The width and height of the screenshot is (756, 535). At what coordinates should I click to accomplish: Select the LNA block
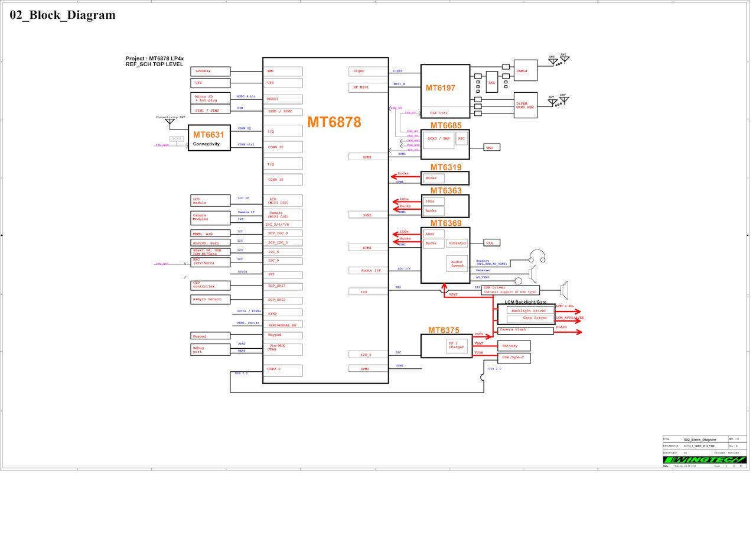491,82
